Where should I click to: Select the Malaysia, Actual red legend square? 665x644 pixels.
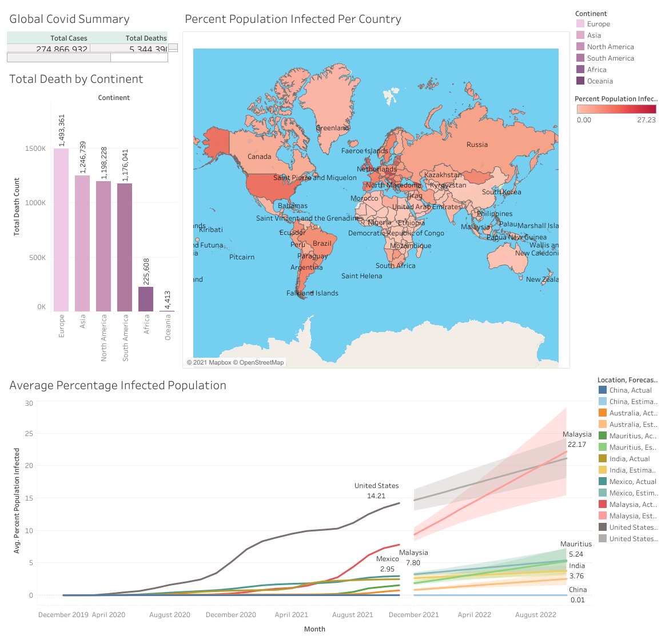click(603, 505)
